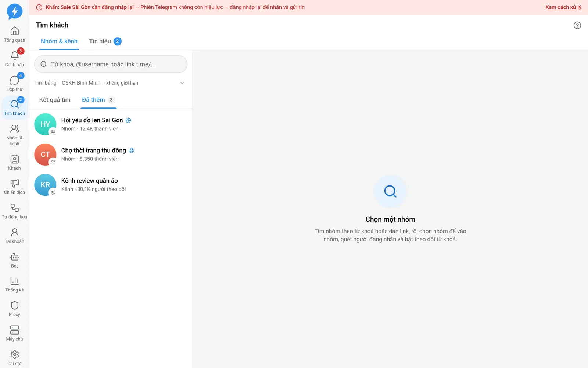The width and height of the screenshot is (588, 368).
Task: Select group Hội yêu đồ len Sài Gòn
Action: click(x=111, y=124)
